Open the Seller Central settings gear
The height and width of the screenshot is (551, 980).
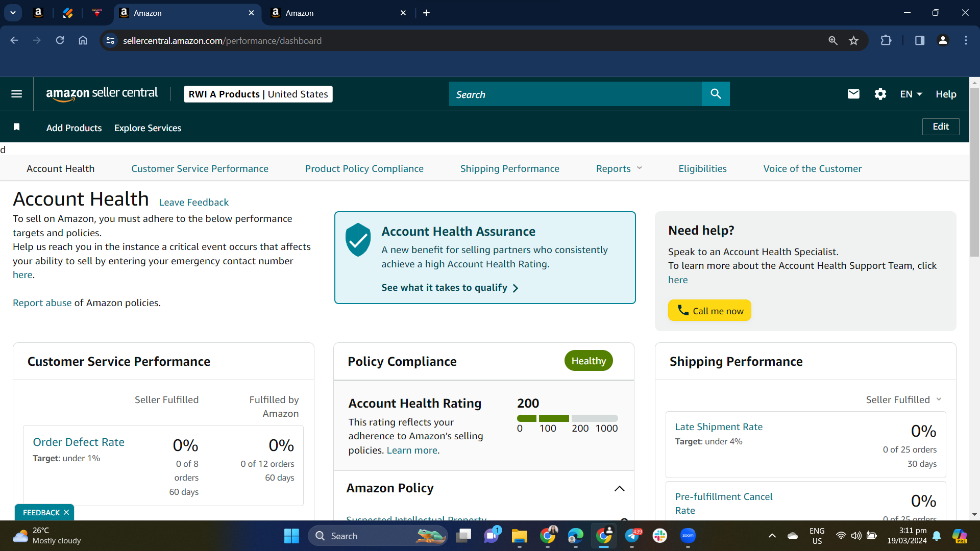tap(880, 94)
